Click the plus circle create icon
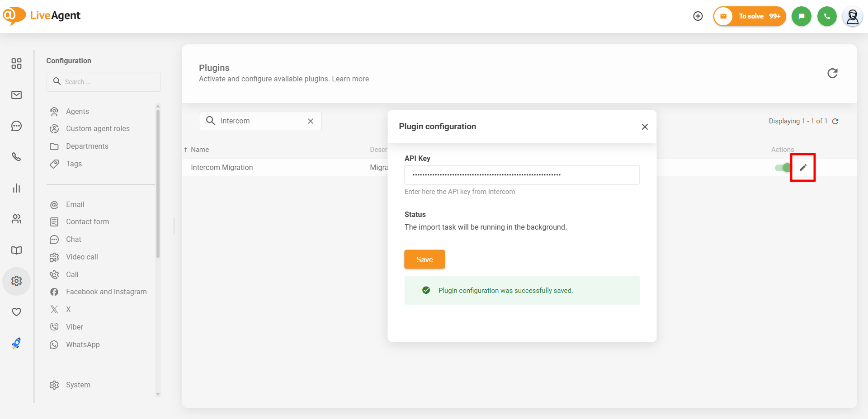Viewport: 868px width, 419px height. [698, 16]
